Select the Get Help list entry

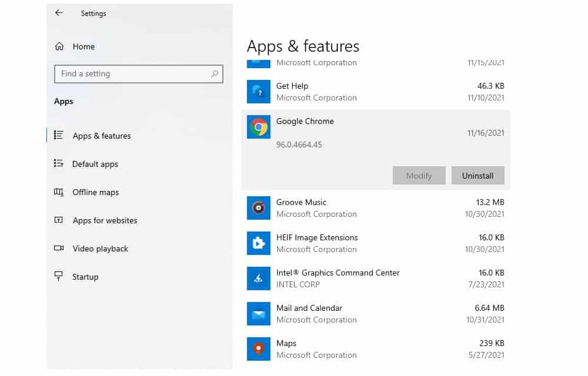pyautogui.click(x=375, y=92)
